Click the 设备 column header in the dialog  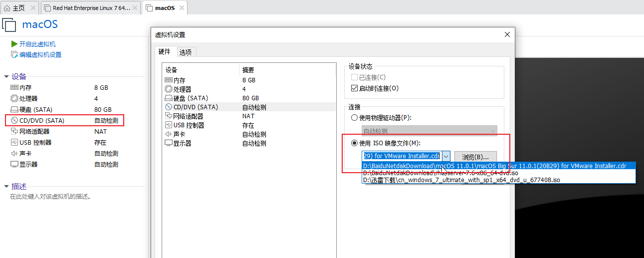[201, 70]
